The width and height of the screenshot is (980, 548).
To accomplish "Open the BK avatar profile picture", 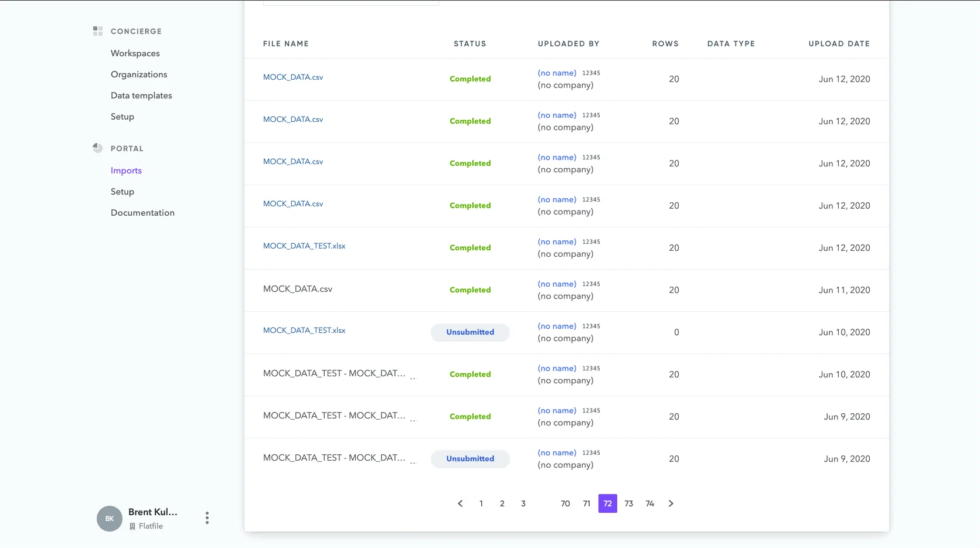I will coord(109,518).
